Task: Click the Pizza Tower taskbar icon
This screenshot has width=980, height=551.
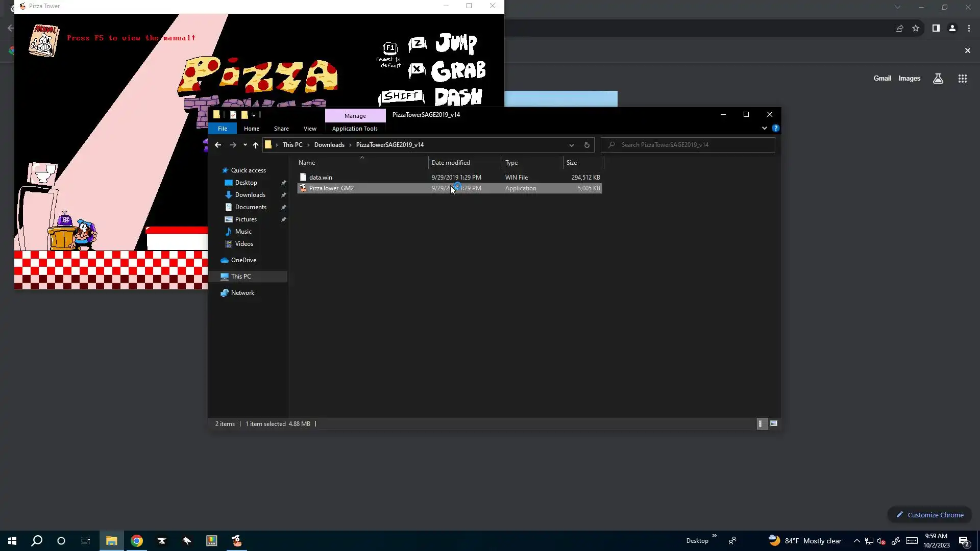Action: pyautogui.click(x=237, y=541)
